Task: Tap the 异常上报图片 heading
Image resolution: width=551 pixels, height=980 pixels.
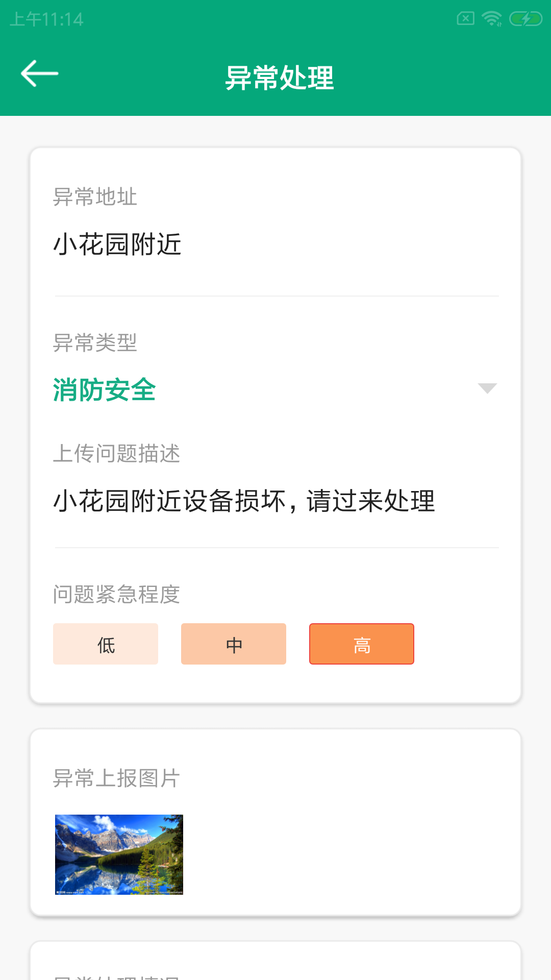Action: [x=117, y=779]
